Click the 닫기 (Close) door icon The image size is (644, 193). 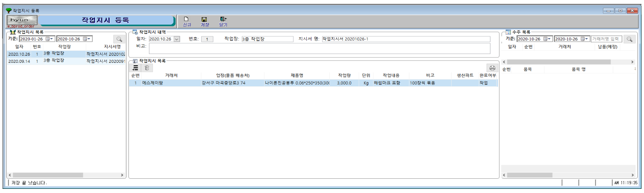pyautogui.click(x=223, y=21)
